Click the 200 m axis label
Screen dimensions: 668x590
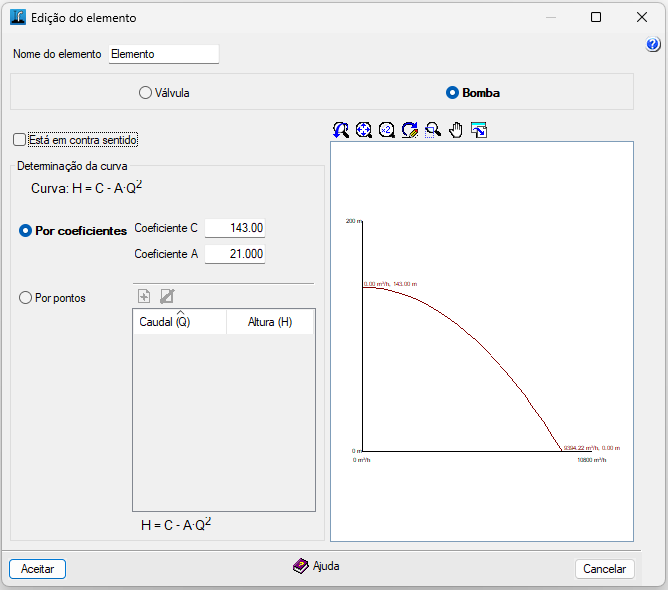(354, 221)
